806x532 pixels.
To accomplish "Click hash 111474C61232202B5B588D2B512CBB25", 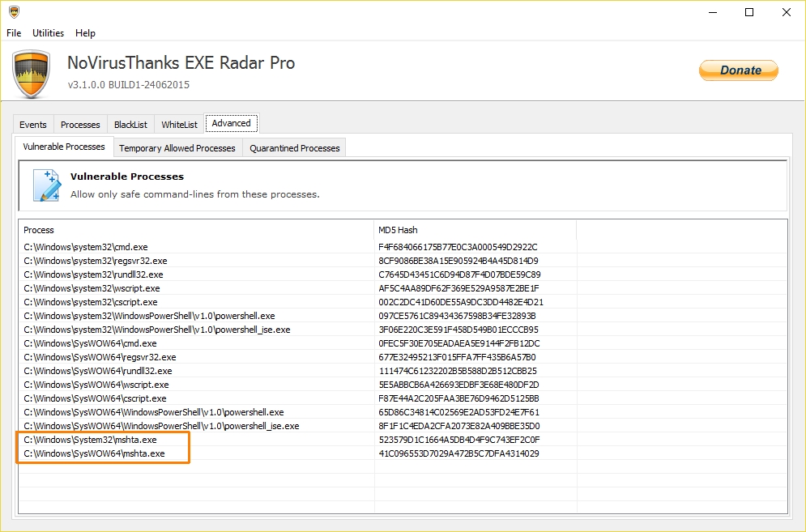I will point(458,371).
